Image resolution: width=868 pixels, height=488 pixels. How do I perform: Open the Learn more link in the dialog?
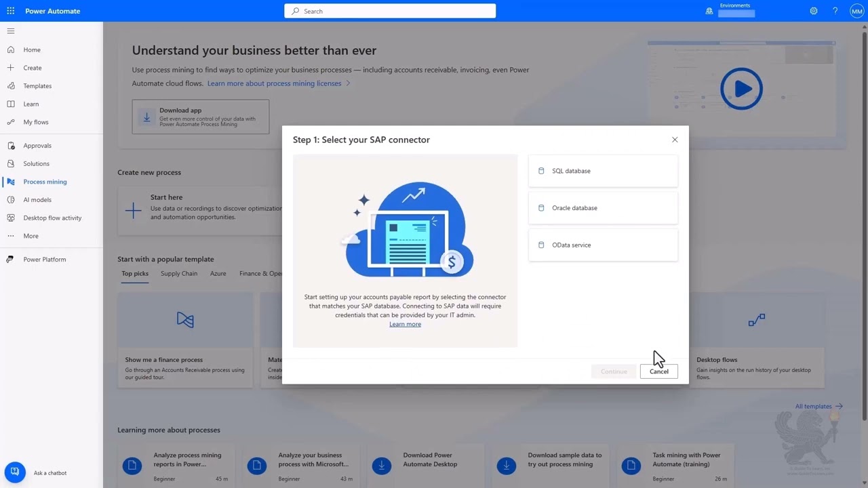coord(405,324)
